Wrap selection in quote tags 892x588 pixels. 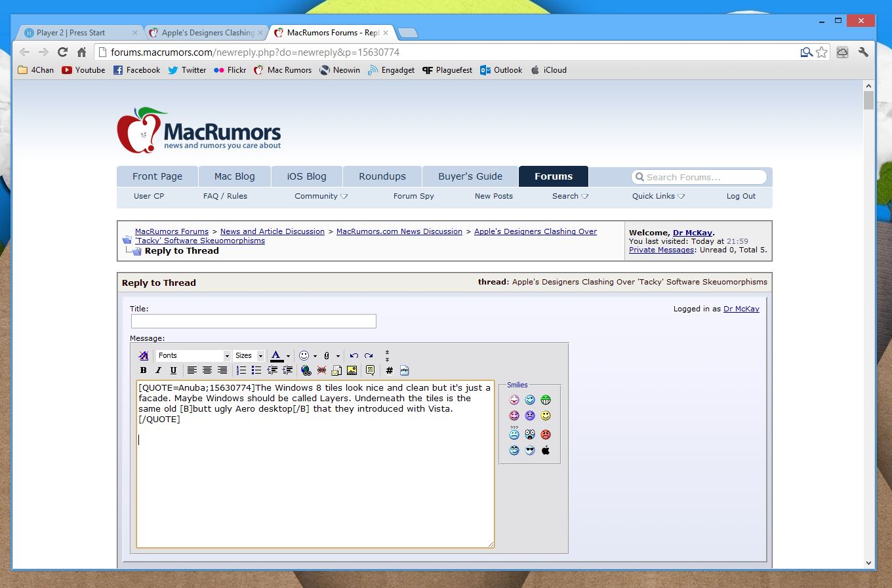(371, 370)
